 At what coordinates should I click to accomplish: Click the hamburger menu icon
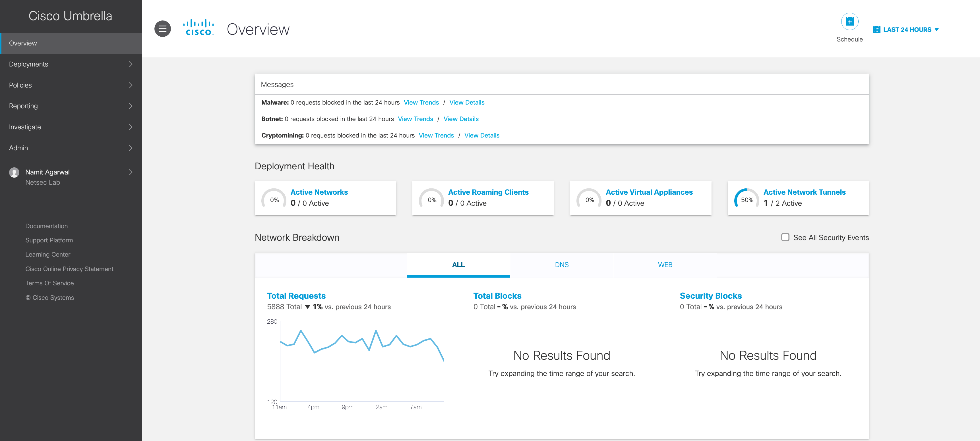click(162, 29)
